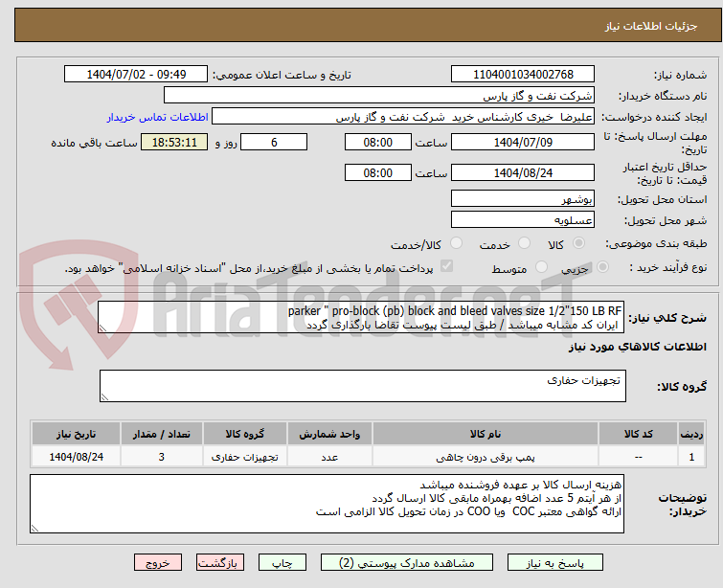The height and width of the screenshot is (588, 723).
Task: Click the کد کالا column header
Action: pyautogui.click(x=638, y=434)
